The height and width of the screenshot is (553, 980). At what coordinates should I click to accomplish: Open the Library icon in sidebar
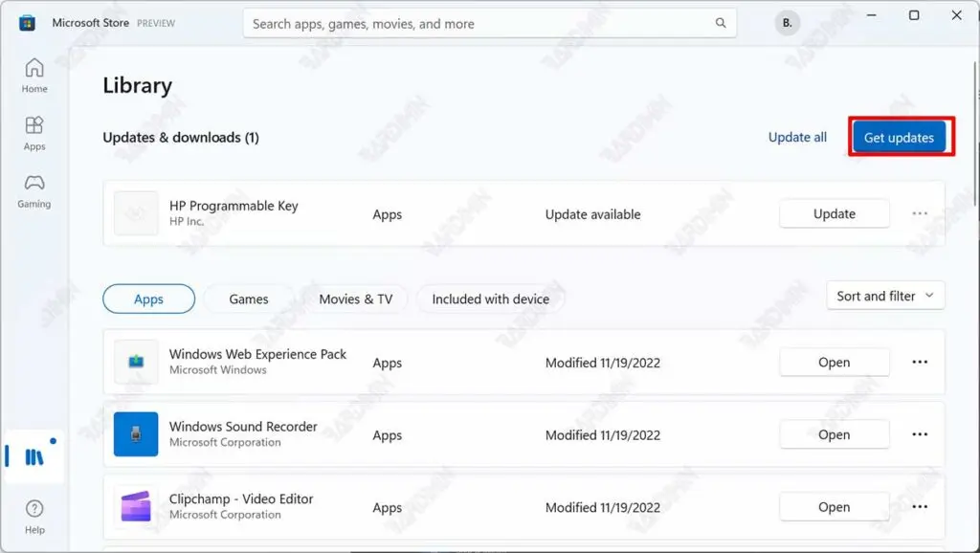(x=33, y=456)
